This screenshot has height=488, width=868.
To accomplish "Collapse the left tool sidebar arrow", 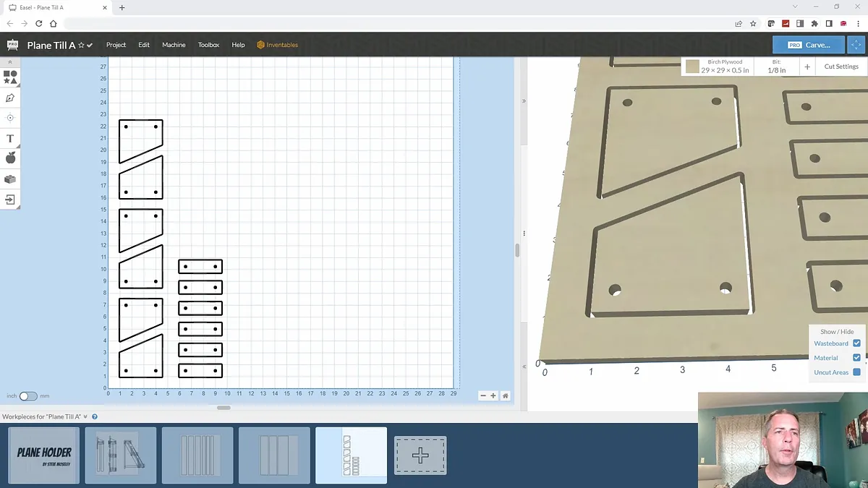I will point(10,62).
